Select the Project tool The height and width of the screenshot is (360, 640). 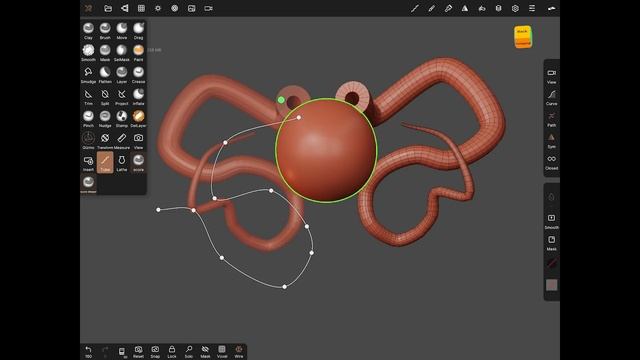pyautogui.click(x=122, y=97)
